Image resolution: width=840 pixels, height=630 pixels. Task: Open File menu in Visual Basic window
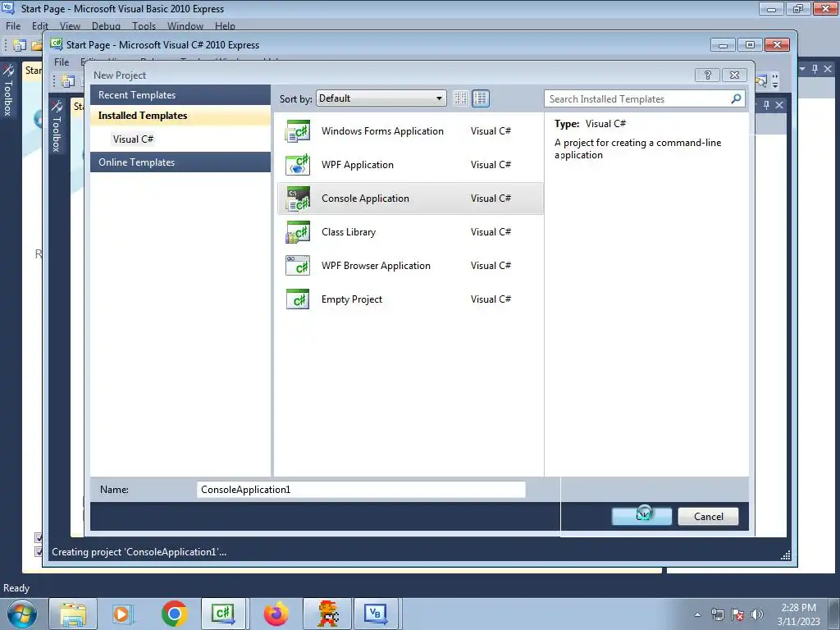click(13, 25)
